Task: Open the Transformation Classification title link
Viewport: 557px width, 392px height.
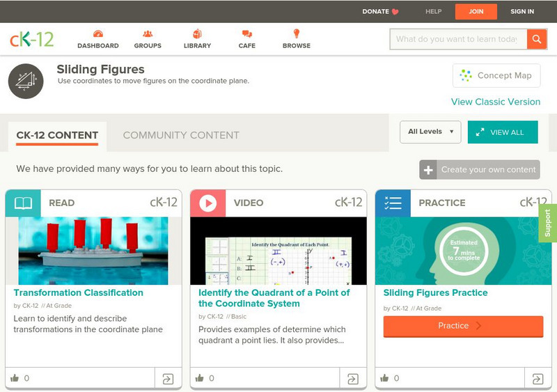Action: click(x=79, y=293)
